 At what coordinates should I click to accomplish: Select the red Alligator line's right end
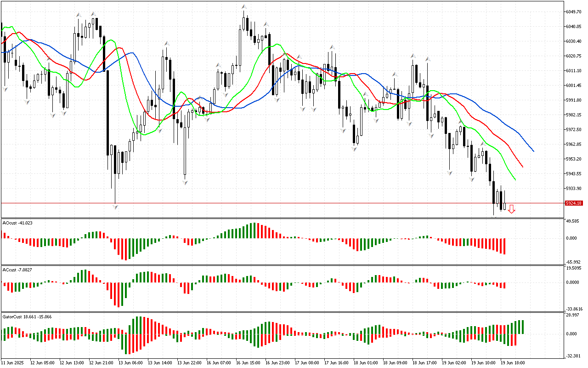click(522, 167)
